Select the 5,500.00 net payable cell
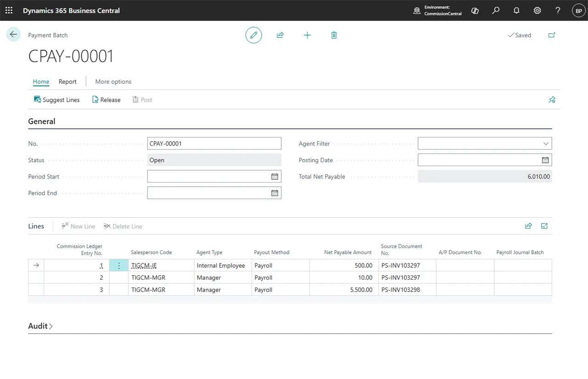Viewport: 588px width, 379px height. tap(344, 290)
